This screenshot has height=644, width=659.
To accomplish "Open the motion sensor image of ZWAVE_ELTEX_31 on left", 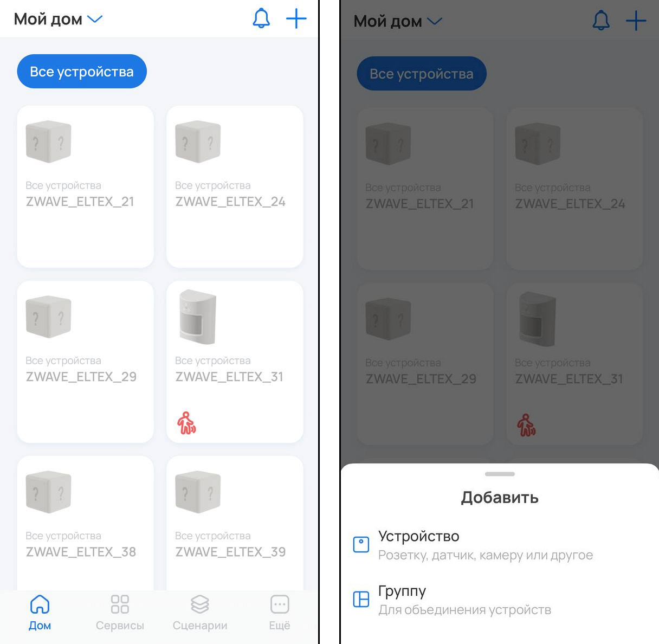I will pyautogui.click(x=198, y=317).
